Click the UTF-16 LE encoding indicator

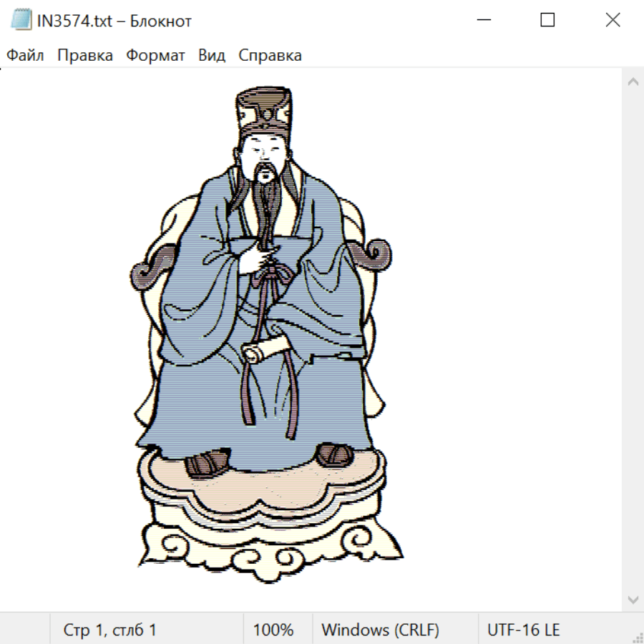(x=524, y=630)
